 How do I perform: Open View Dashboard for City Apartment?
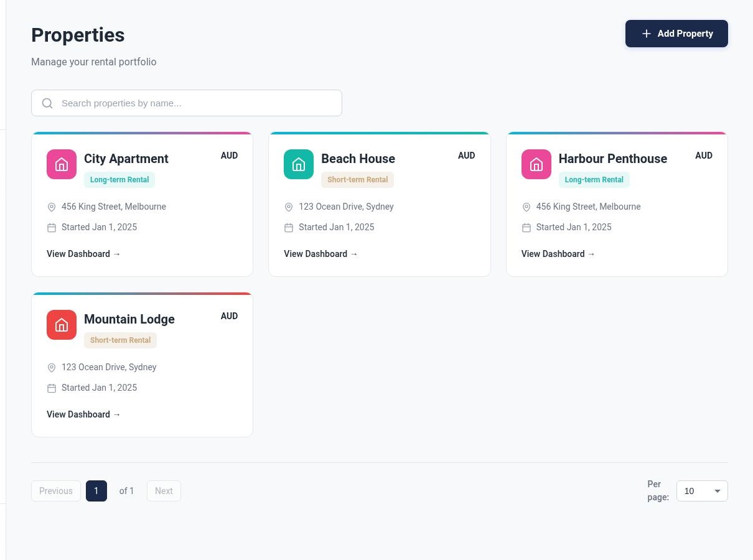pos(83,254)
